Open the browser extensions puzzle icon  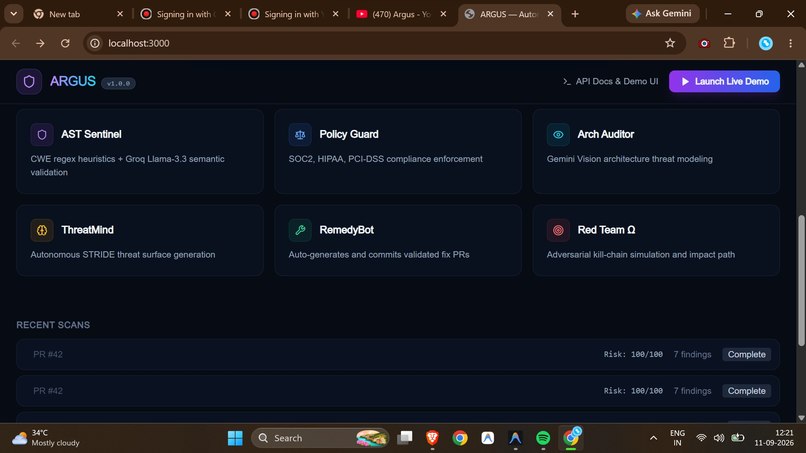(729, 43)
